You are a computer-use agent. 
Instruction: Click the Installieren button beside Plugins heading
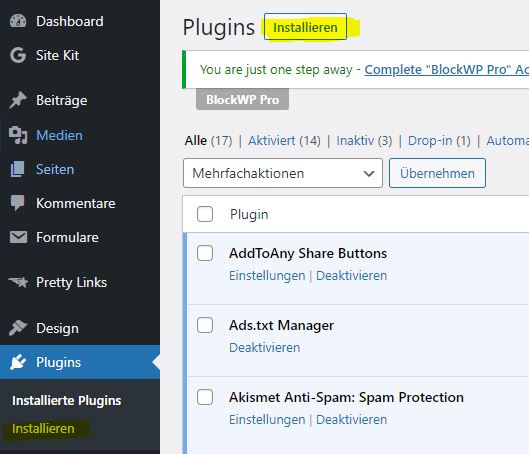(x=305, y=27)
